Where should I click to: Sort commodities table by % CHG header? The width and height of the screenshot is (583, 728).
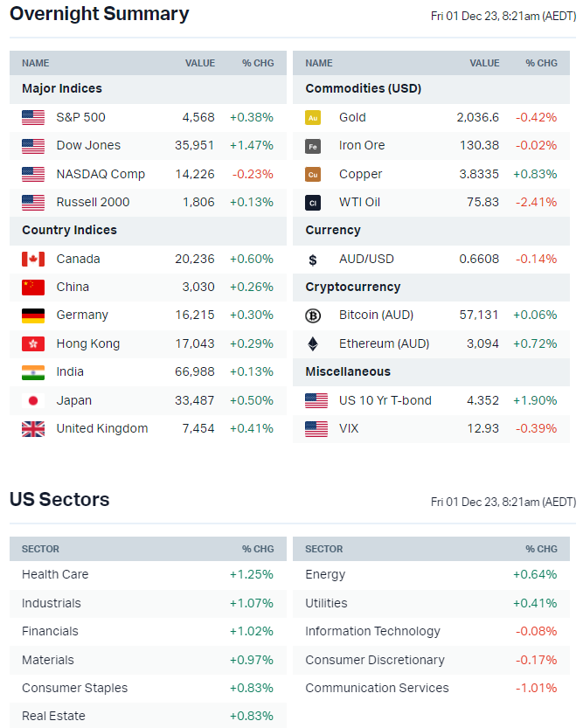[x=541, y=63]
